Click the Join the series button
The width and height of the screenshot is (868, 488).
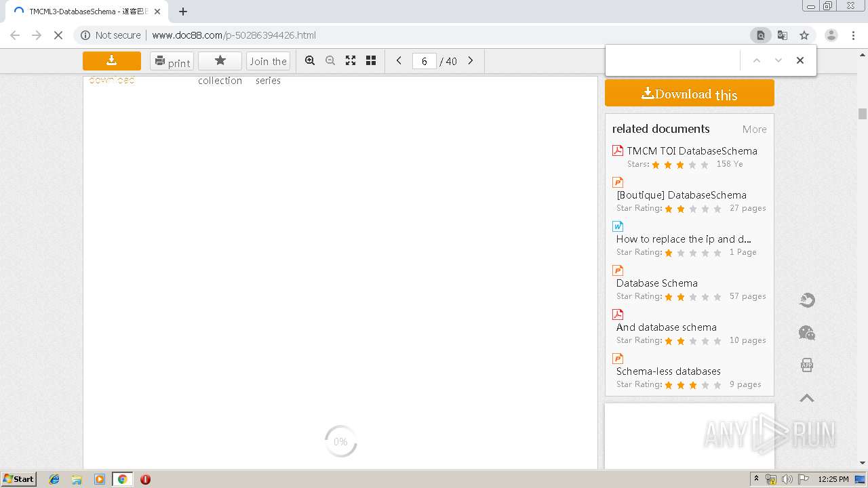268,61
